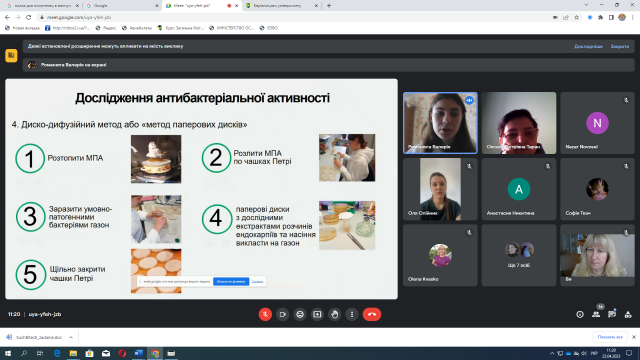This screenshot has width=640, height=360.
Task: Open Mail app from taskbar
Action: tap(106, 353)
